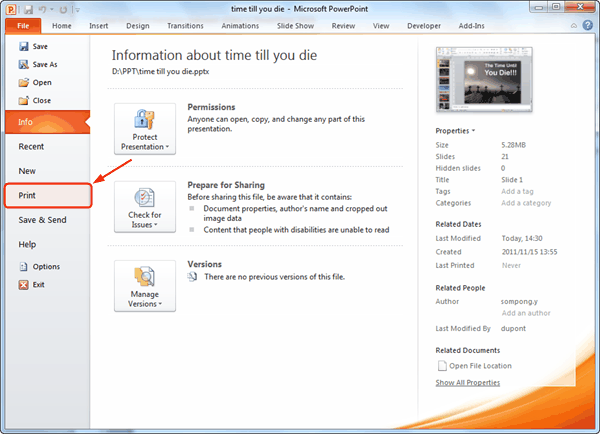Click the Created date 2011/11/15 13:55
Viewport: 600px width, 434px height.
530,252
